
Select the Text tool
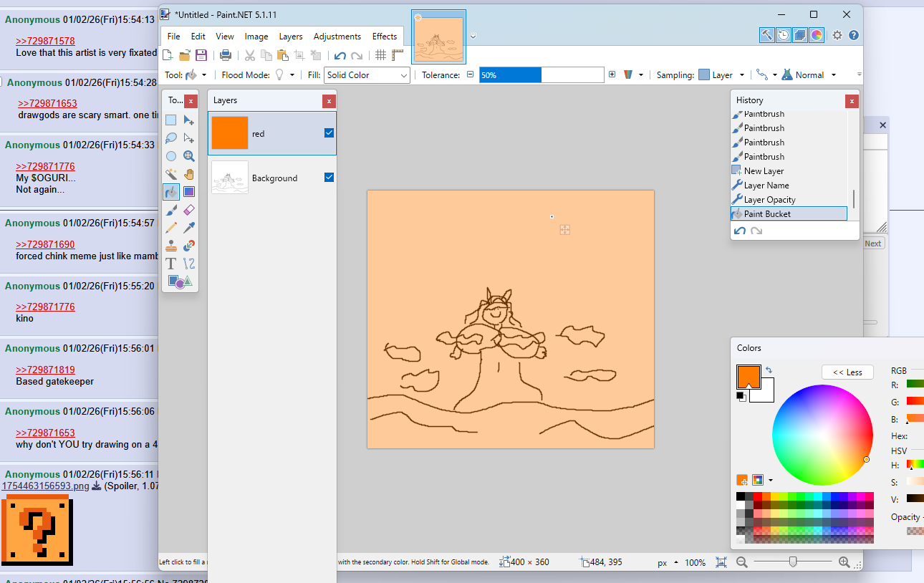[171, 264]
